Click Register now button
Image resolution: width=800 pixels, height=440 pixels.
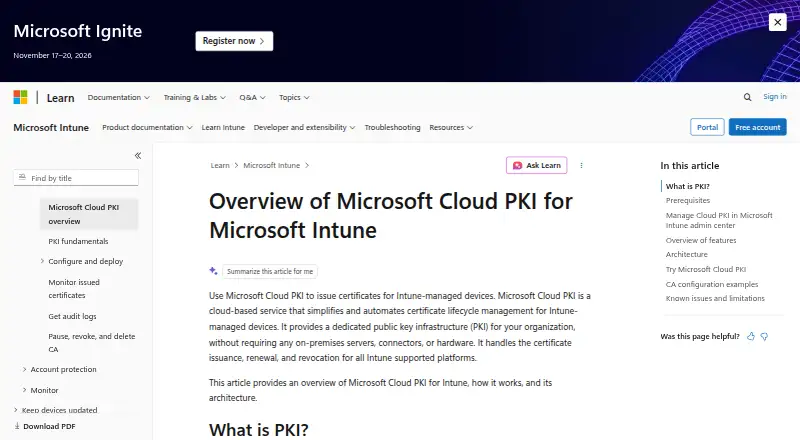coord(234,41)
